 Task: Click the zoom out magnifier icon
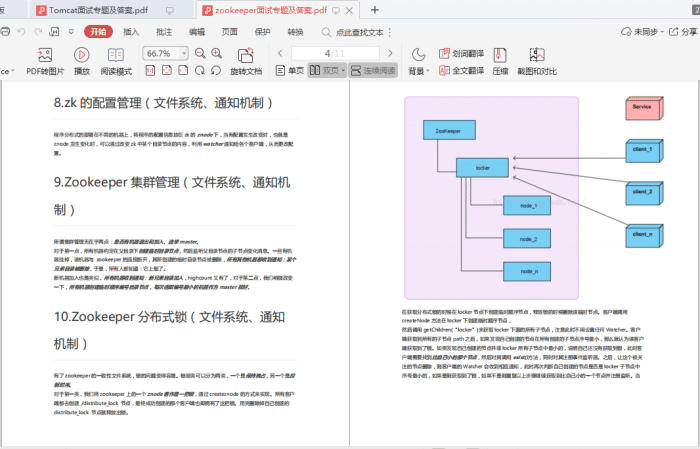tap(200, 54)
